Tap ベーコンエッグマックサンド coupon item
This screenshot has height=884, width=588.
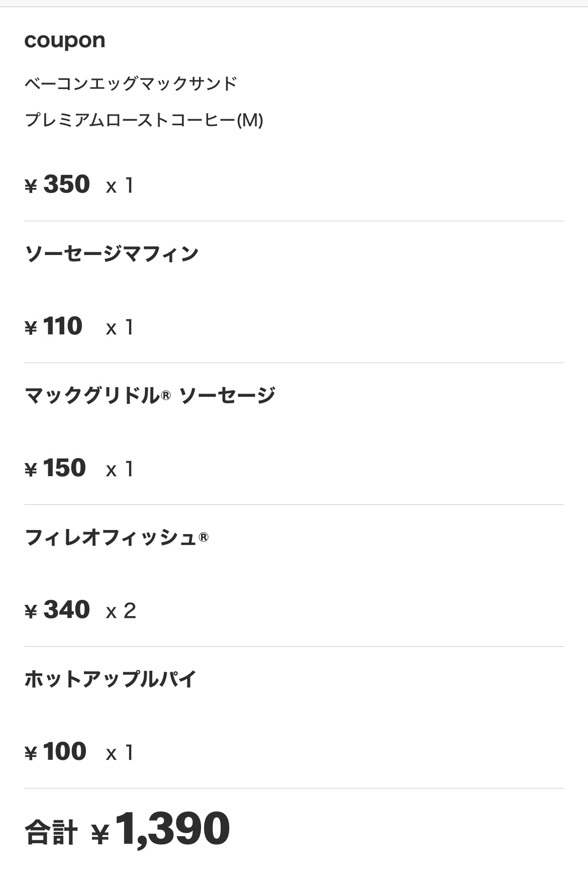(131, 83)
